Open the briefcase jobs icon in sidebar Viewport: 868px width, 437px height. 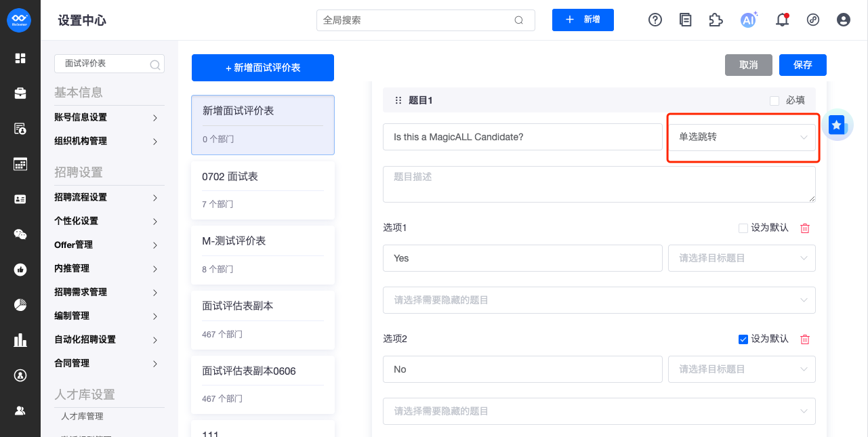[x=20, y=93]
